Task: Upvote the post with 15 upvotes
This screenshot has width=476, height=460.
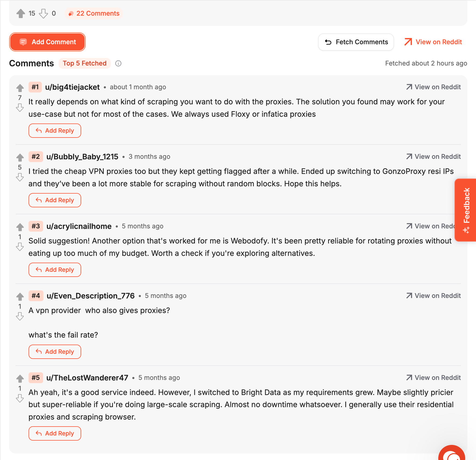Action: pos(21,13)
